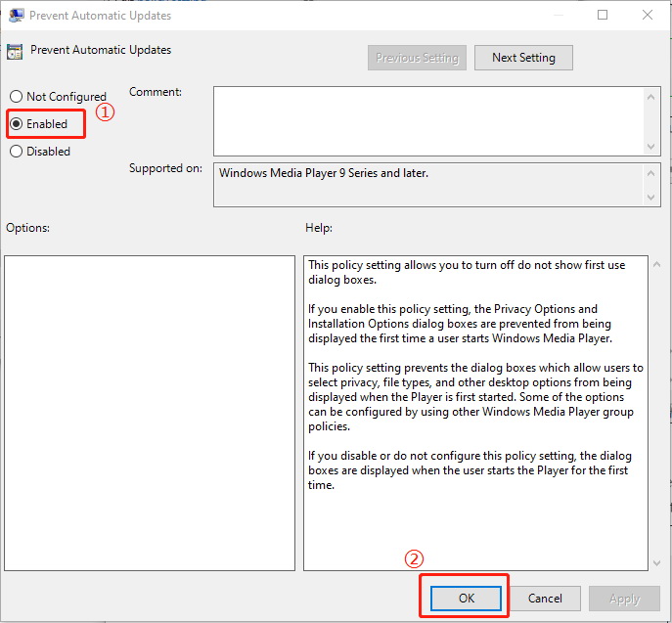This screenshot has width=672, height=623.
Task: Maximize the Prevent Automatic Updates window
Action: coord(603,15)
